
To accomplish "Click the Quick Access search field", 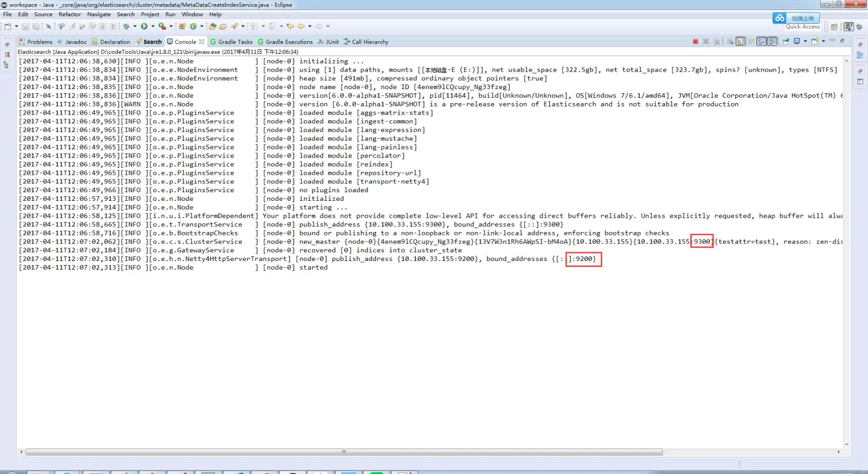I will [803, 27].
